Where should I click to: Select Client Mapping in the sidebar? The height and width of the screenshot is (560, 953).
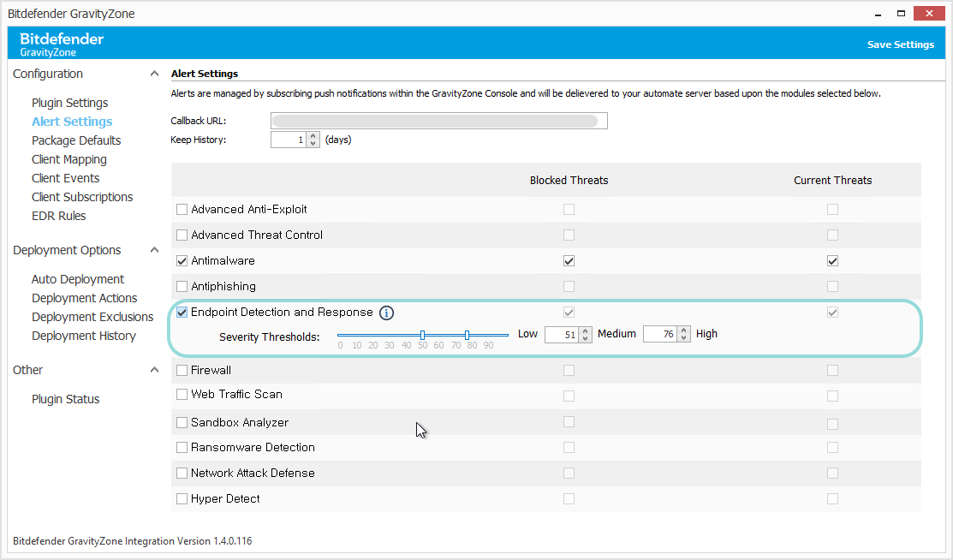(68, 158)
